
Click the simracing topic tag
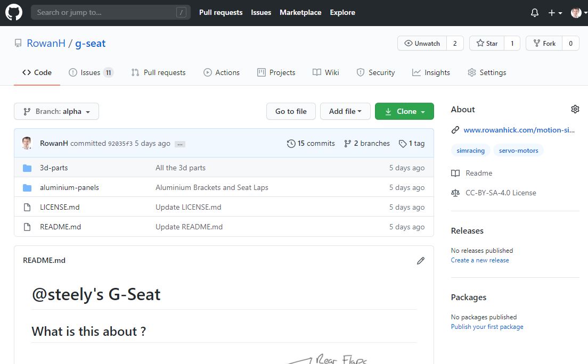[471, 151]
